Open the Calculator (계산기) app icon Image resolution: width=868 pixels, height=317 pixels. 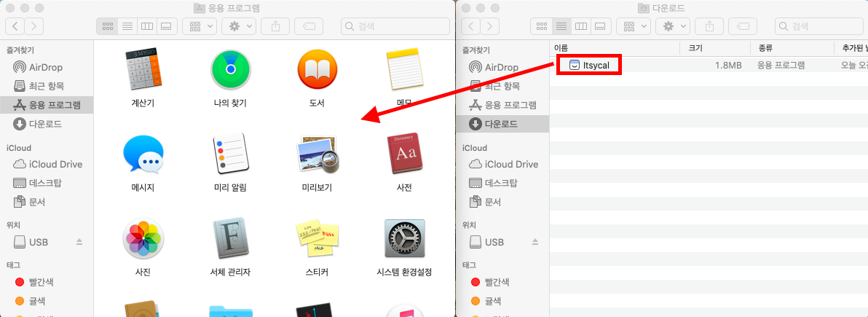143,70
